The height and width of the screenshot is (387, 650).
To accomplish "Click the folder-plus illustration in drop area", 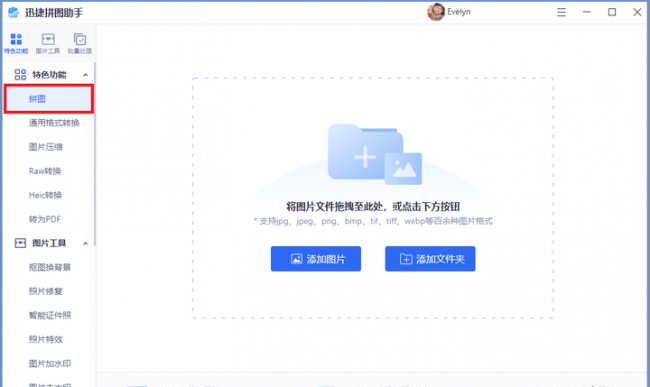I will click(x=375, y=154).
